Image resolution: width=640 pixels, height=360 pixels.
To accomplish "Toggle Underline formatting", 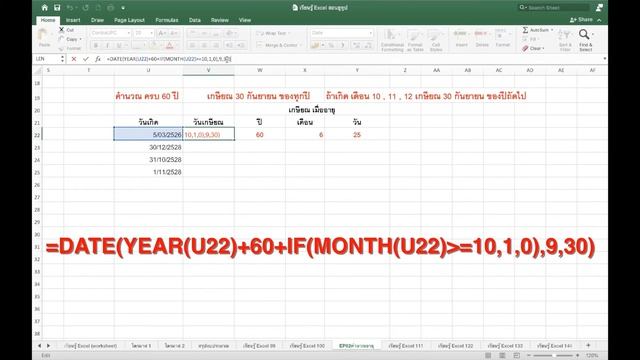I will [x=119, y=45].
